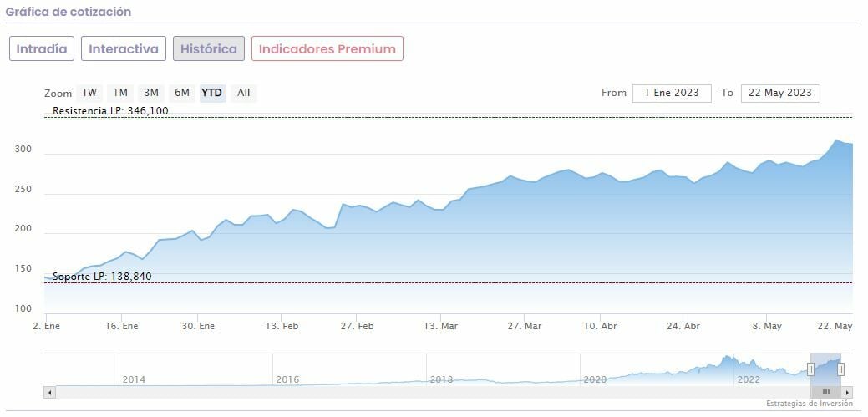Click the navigator scrollbar thumb grip
This screenshot has width=868, height=417.
coord(825,392)
